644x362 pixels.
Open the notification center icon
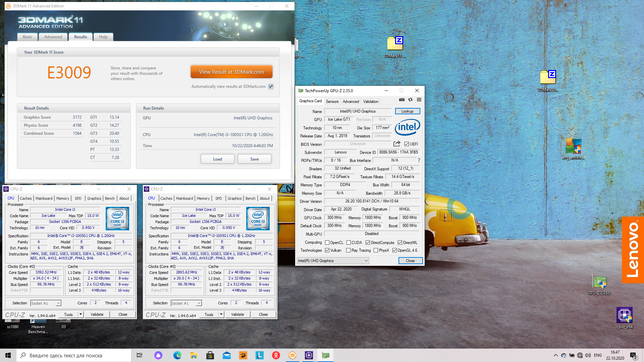click(x=633, y=355)
